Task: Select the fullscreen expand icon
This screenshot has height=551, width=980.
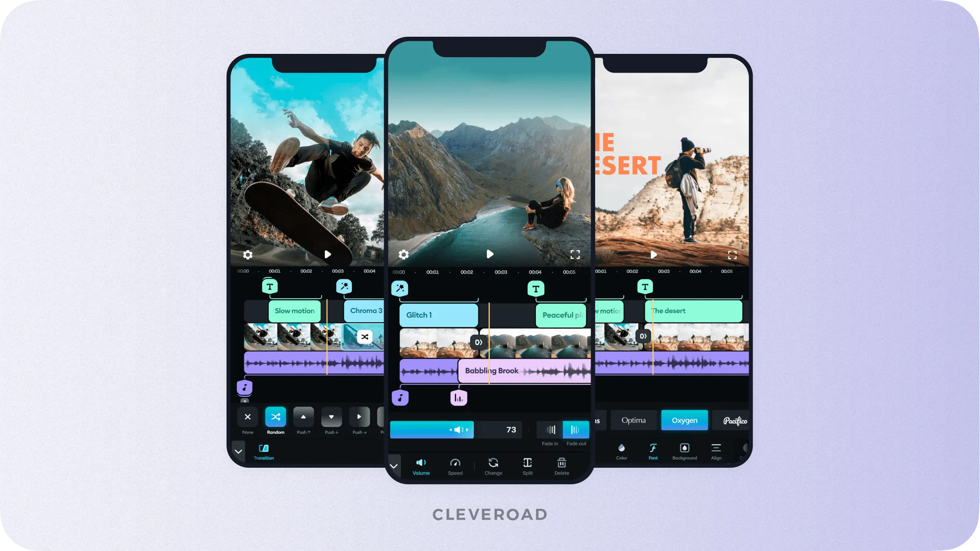Action: pos(575,254)
